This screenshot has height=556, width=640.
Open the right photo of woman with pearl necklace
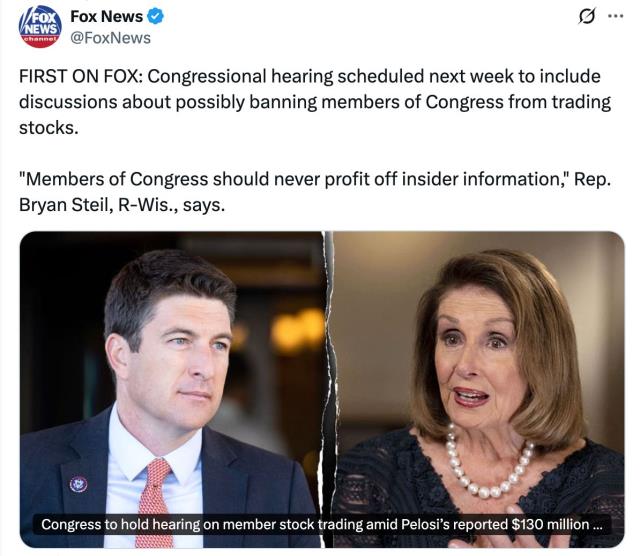(478, 389)
